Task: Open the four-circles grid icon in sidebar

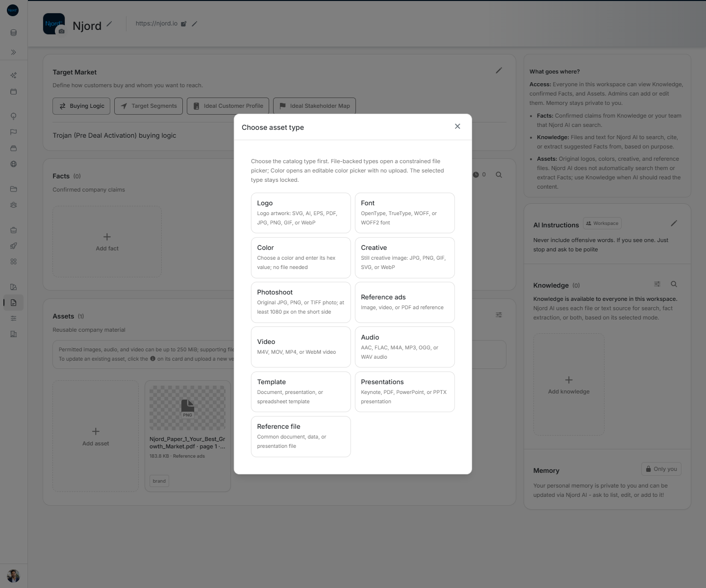Action: coord(14,262)
